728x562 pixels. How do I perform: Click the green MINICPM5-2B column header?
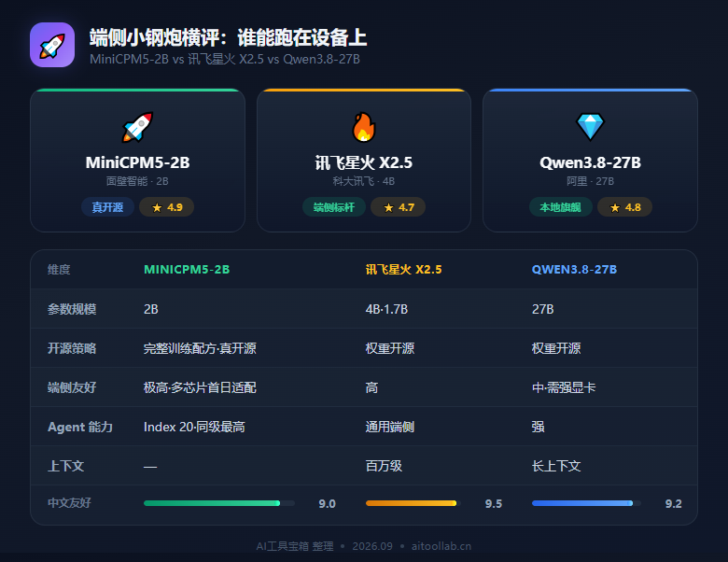[x=187, y=270]
